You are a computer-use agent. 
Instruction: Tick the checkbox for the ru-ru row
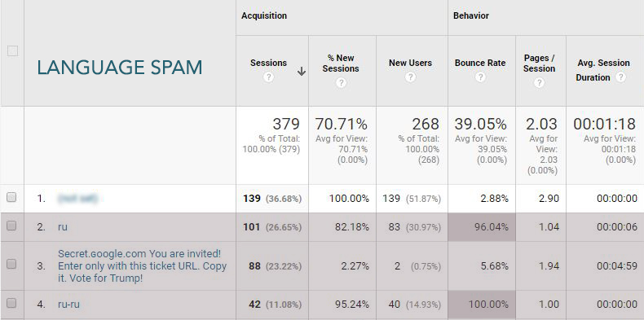(x=11, y=303)
